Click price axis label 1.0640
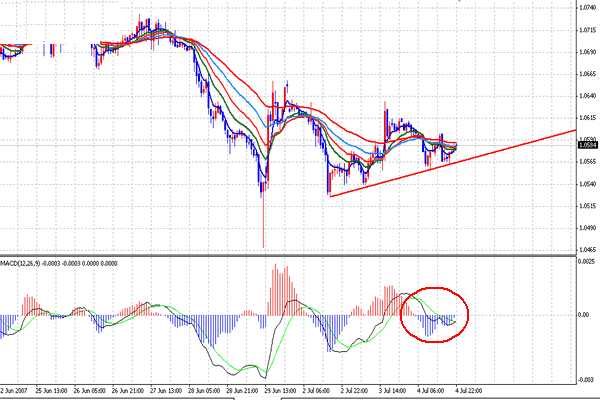 click(x=587, y=95)
